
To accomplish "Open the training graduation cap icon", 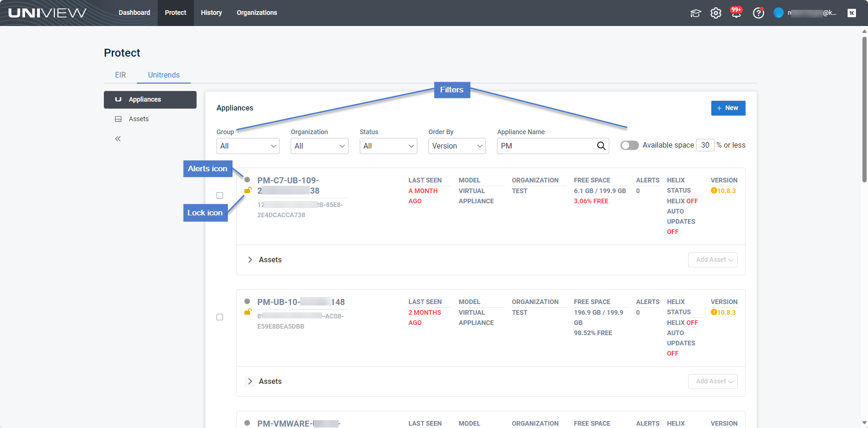I will (696, 13).
